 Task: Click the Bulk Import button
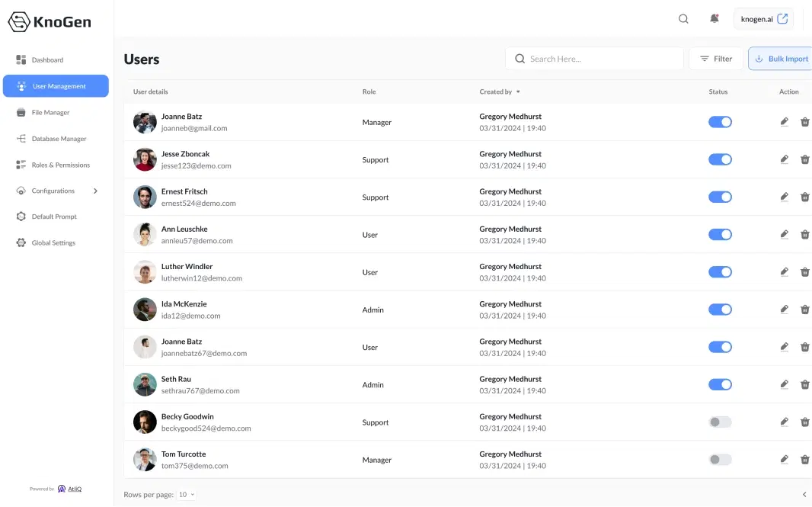point(781,59)
